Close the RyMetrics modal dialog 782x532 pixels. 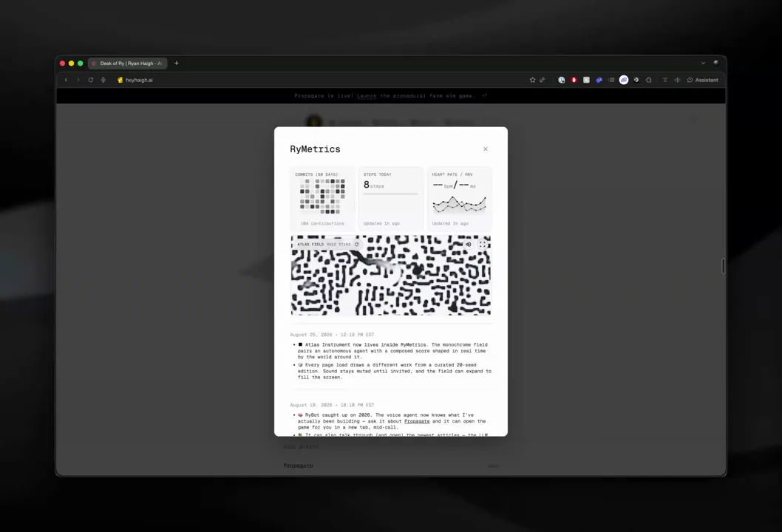tap(486, 149)
